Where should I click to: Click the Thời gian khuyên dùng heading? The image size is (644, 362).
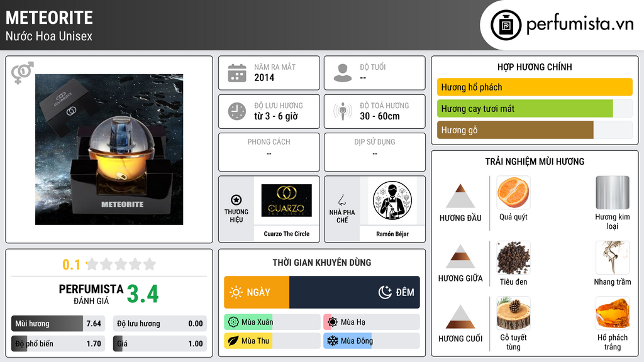pos(321,263)
